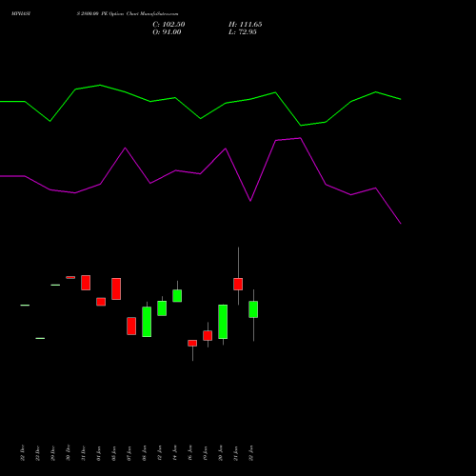Select the red candlestick above 31 Dec

coord(86,283)
